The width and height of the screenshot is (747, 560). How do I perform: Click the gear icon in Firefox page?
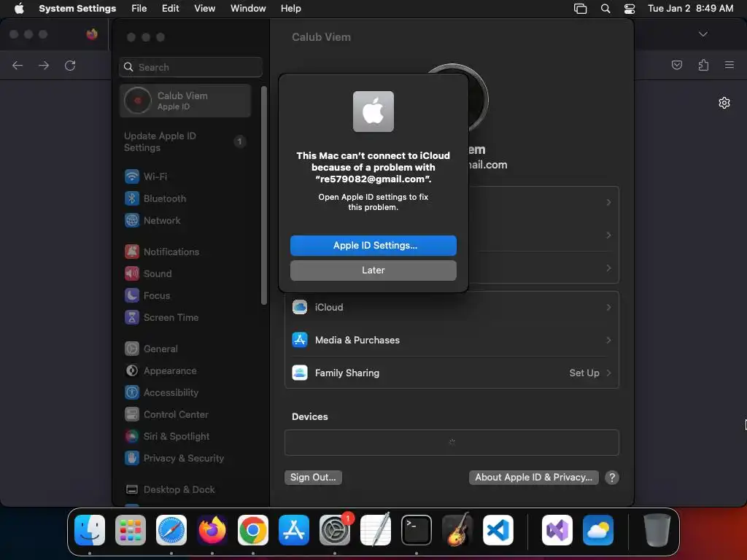click(x=724, y=103)
